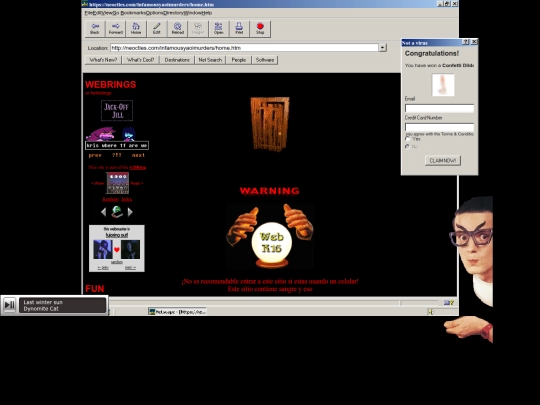Click the Web 16 crystal ball image
540x405 pixels.
pos(270,236)
